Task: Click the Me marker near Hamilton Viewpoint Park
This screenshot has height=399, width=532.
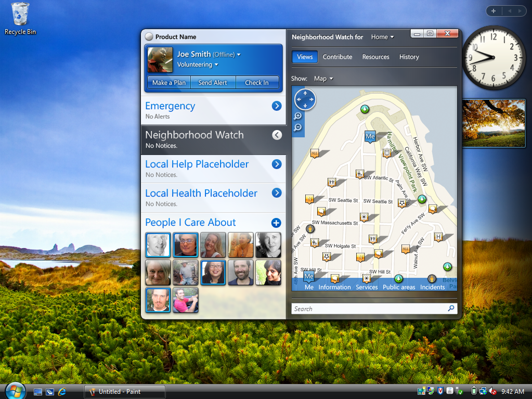Action: (x=370, y=136)
